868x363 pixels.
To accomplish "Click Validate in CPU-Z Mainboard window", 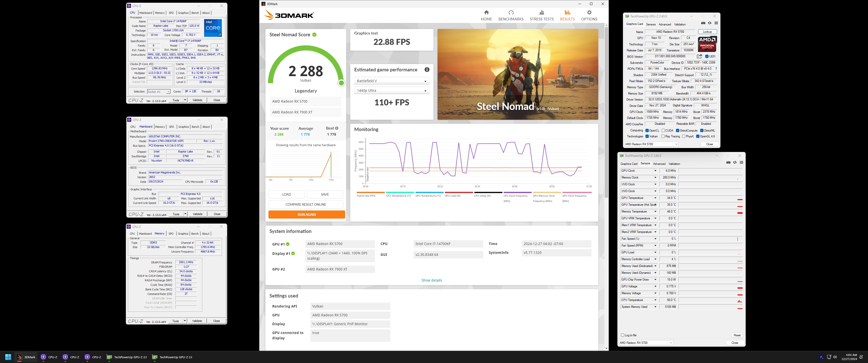I will (198, 214).
